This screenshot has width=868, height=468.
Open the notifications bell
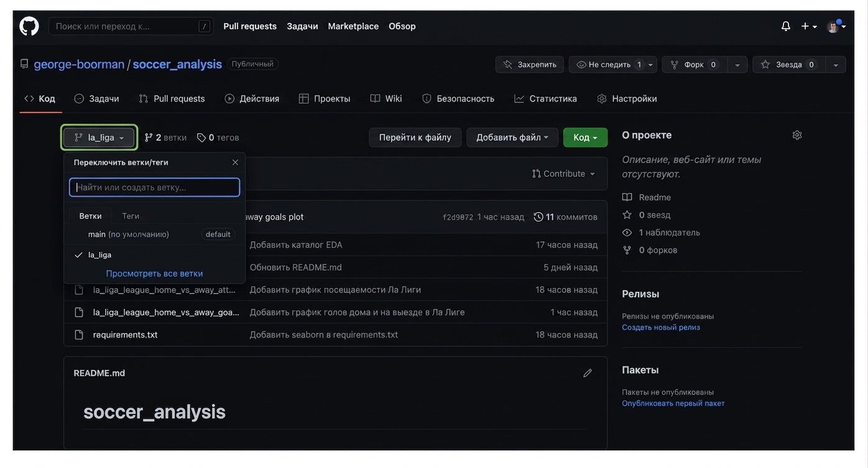tap(786, 26)
